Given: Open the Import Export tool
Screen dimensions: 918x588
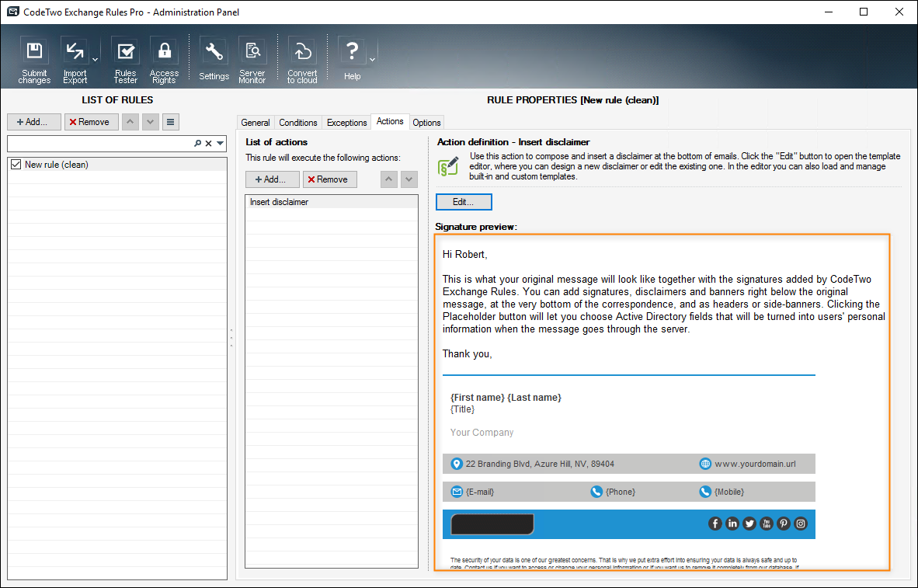Looking at the screenshot, I should [x=75, y=61].
